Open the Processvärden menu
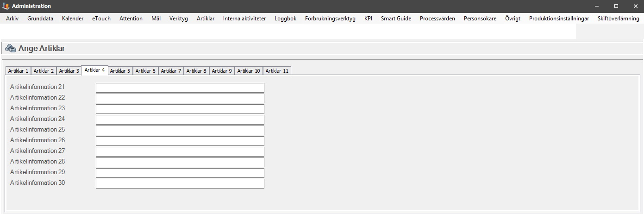Image resolution: width=644 pixels, height=214 pixels. [x=438, y=19]
